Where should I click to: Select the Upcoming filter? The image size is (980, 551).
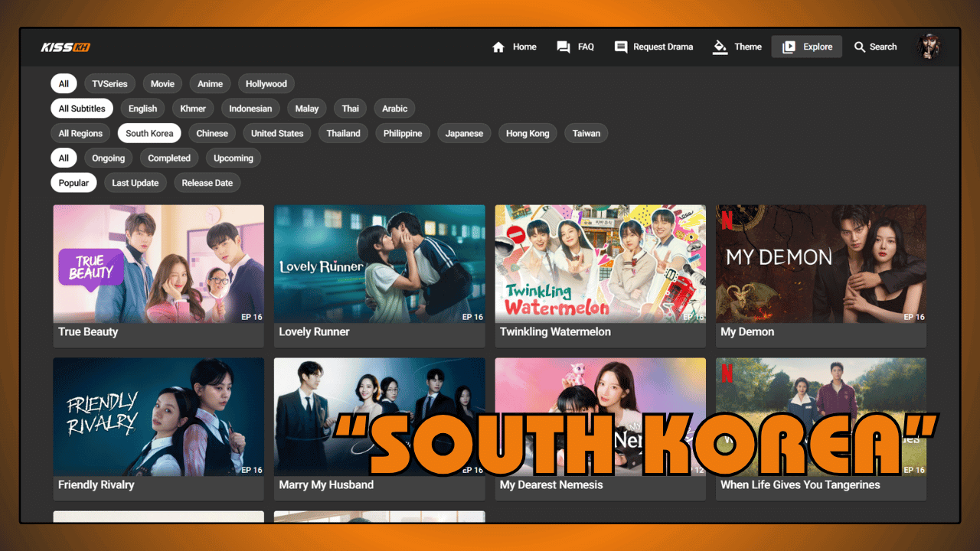[x=233, y=158]
